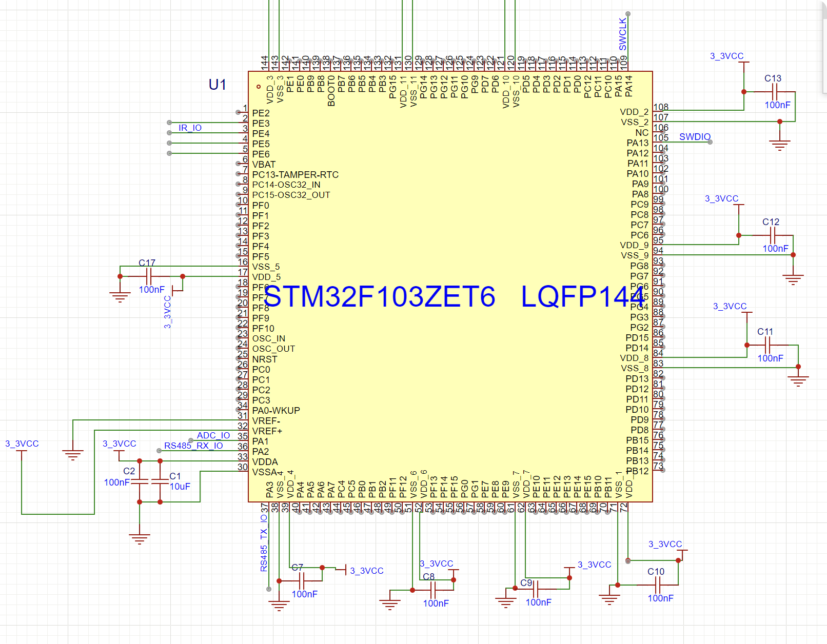Select the OSC_OUT pin name
Screen dimensions: 827x644
coord(273,349)
